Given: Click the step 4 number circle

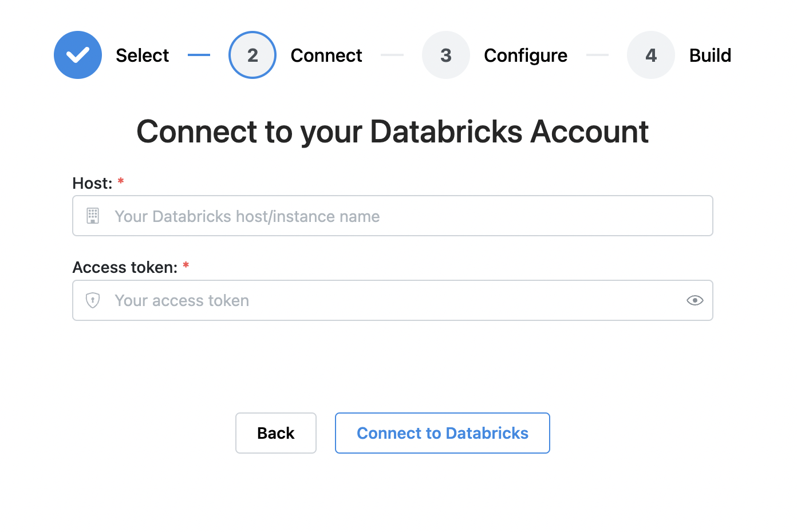Looking at the screenshot, I should [x=651, y=55].
